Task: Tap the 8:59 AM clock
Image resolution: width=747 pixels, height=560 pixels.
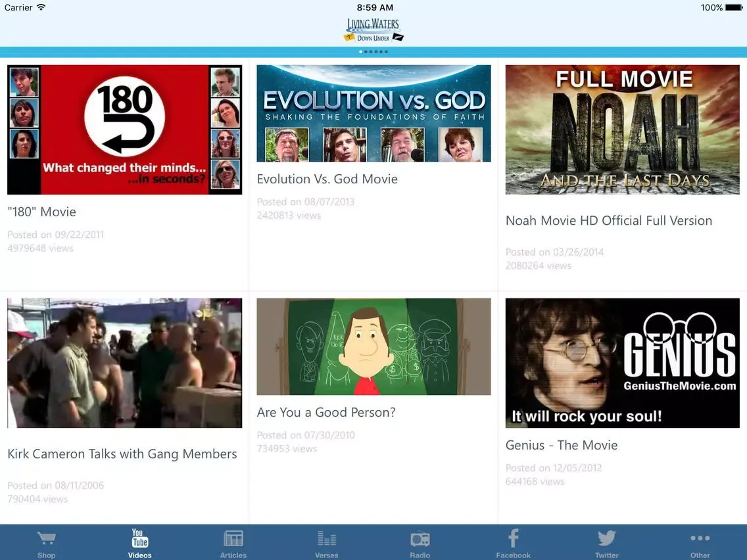Action: [x=375, y=7]
